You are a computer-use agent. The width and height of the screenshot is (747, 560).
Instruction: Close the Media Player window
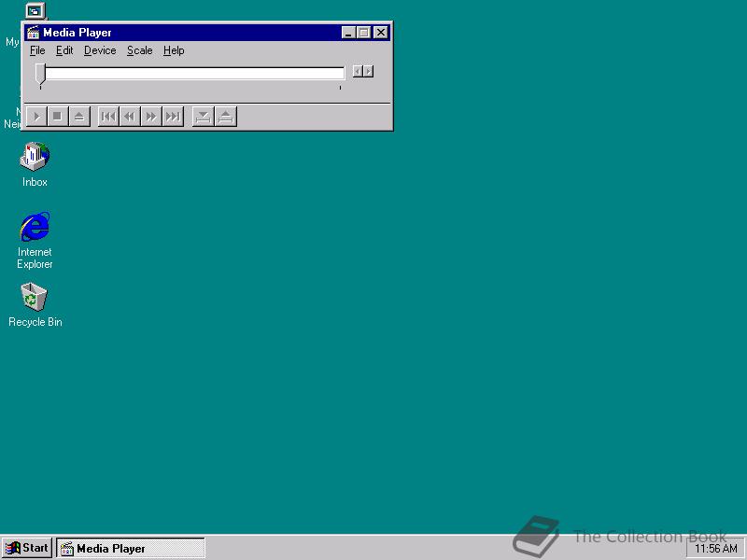click(x=381, y=33)
